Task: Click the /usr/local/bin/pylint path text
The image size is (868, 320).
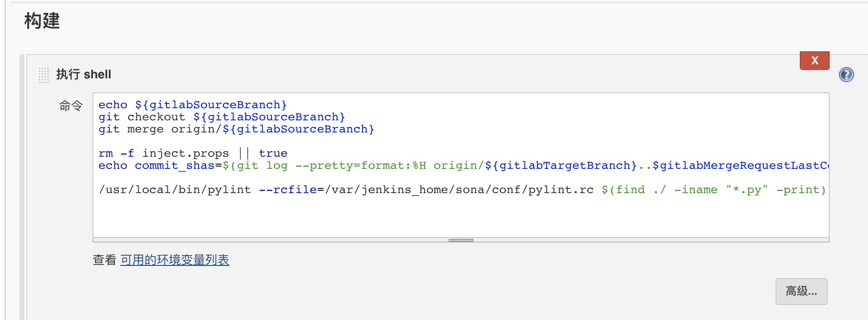Action: pos(175,190)
